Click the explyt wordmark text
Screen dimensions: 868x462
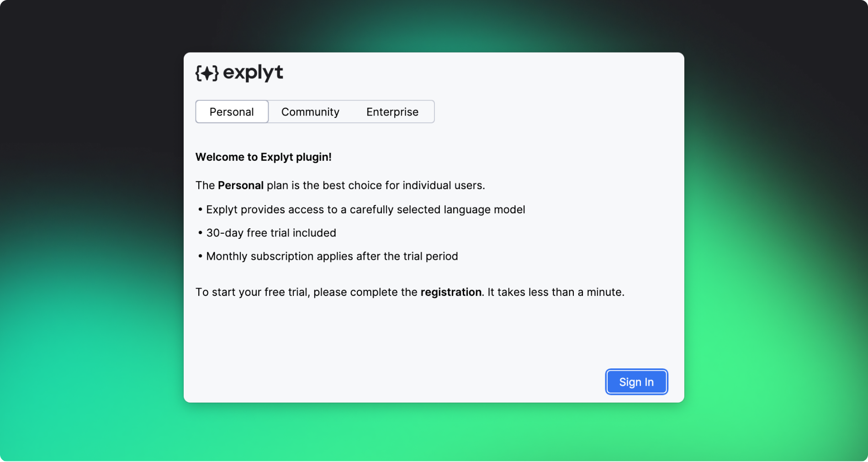point(253,73)
